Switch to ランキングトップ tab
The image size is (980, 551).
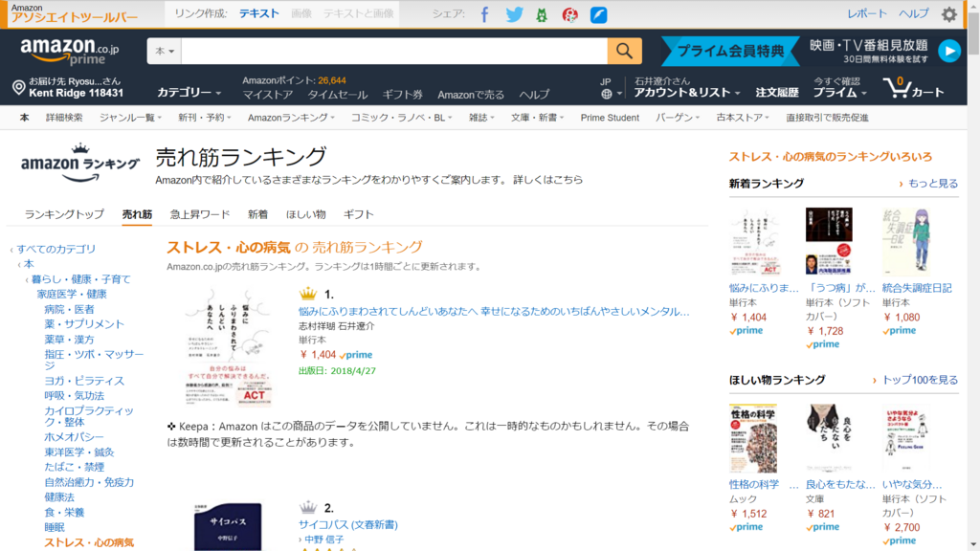tap(64, 214)
